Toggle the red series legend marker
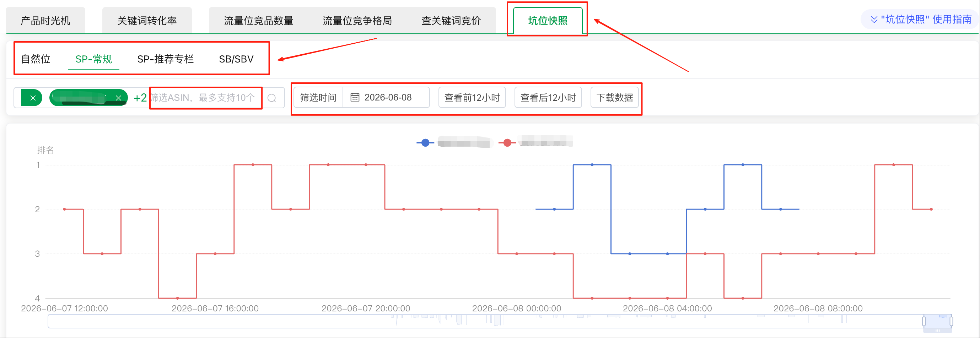The image size is (980, 338). tap(507, 143)
